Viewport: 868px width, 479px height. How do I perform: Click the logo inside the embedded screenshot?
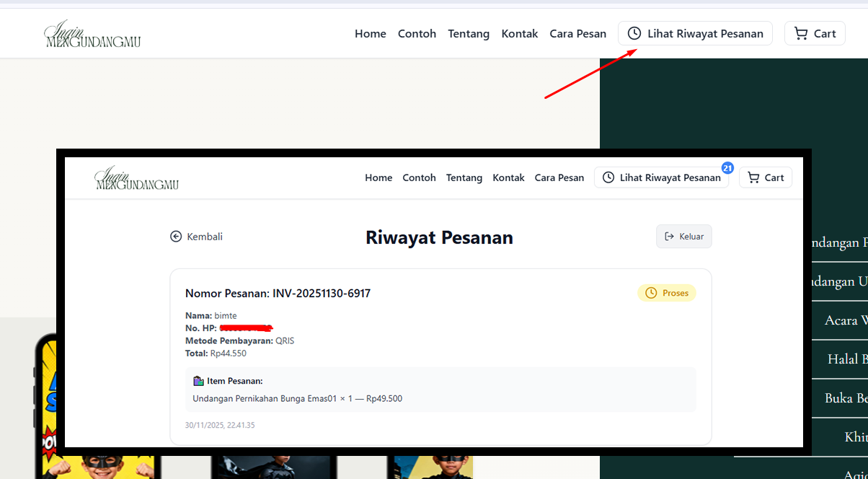(x=136, y=178)
